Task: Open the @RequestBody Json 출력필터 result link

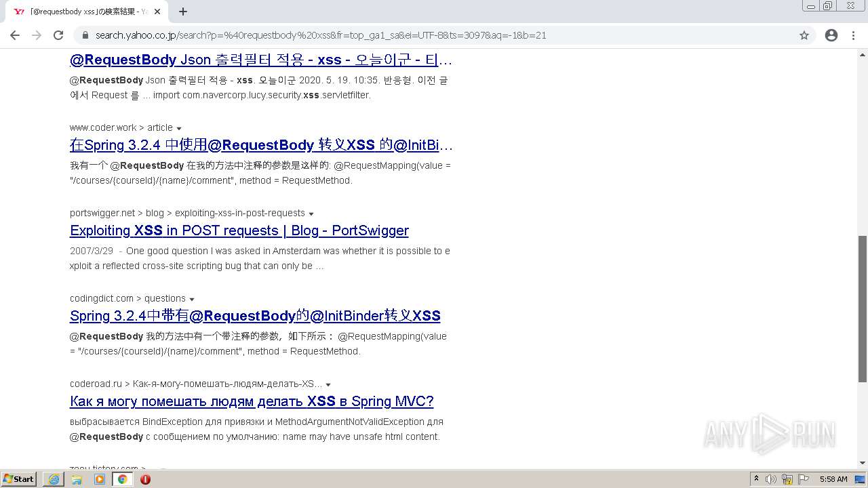Action: (x=261, y=60)
